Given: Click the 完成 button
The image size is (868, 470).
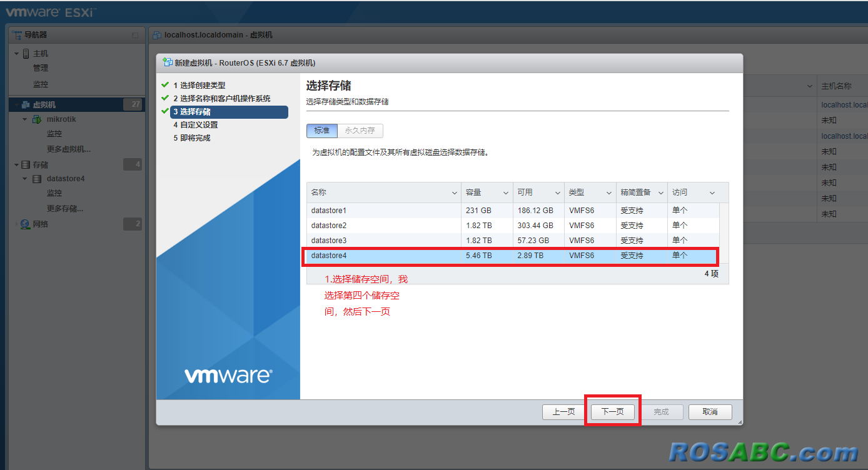Looking at the screenshot, I should (x=661, y=412).
